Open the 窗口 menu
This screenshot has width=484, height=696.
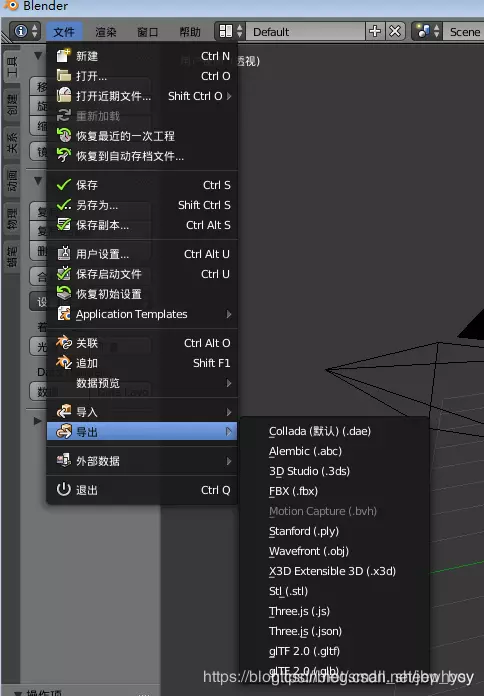[147, 32]
